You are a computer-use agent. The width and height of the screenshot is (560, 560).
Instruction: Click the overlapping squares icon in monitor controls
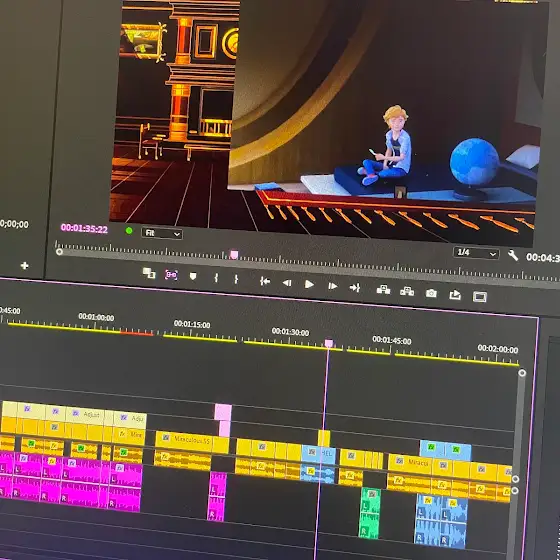pos(149,273)
